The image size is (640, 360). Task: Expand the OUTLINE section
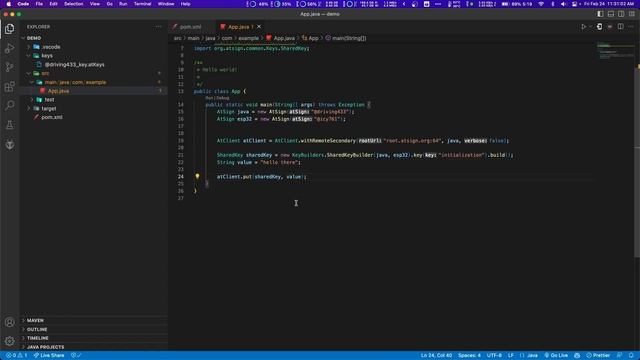pyautogui.click(x=37, y=329)
